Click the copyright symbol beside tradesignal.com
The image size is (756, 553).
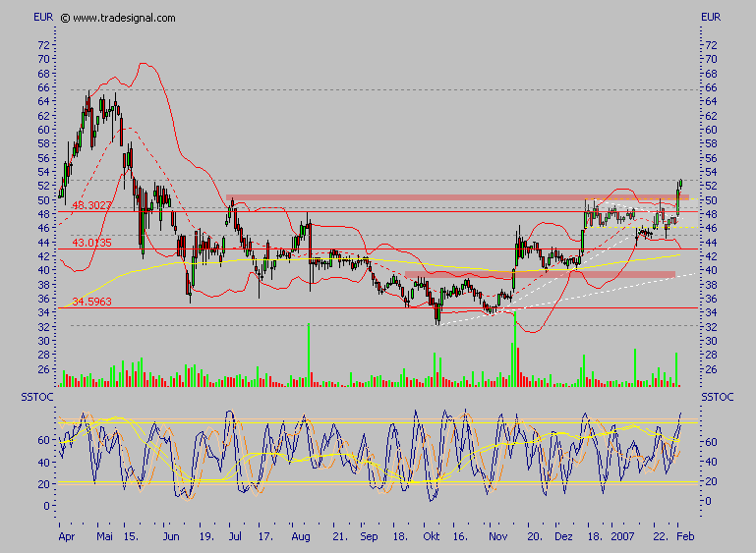[x=65, y=18]
